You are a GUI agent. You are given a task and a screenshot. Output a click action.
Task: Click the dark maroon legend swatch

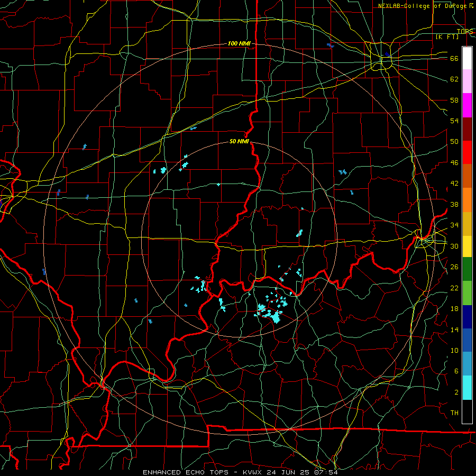tap(467, 129)
